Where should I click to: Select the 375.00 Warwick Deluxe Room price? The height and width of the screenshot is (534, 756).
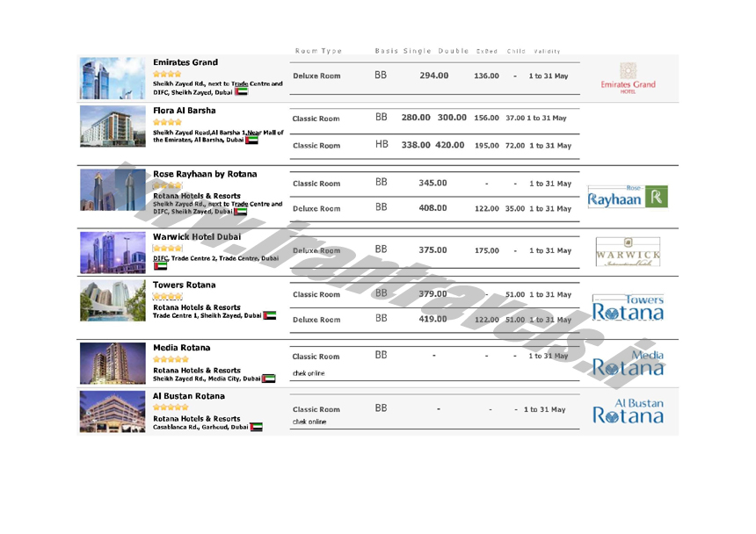pos(433,250)
